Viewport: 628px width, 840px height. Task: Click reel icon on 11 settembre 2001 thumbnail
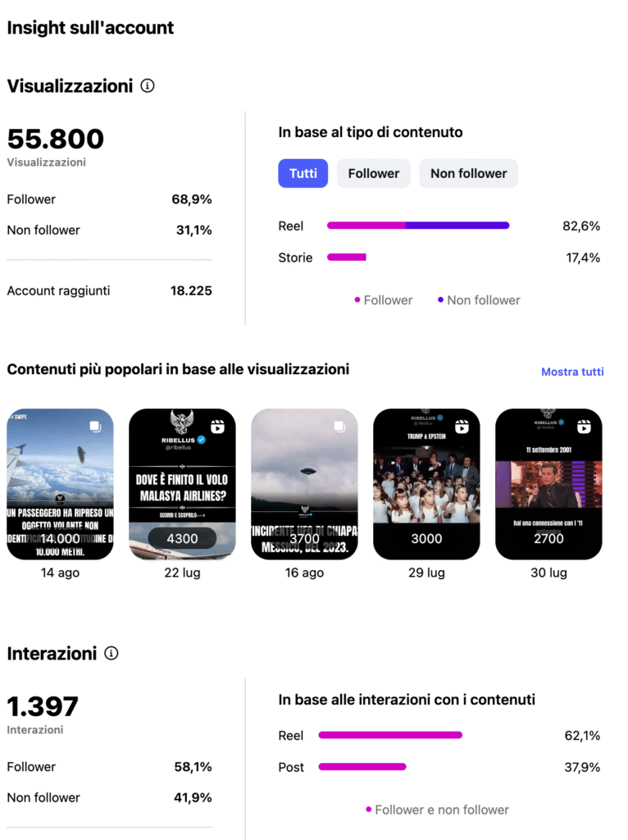point(584,427)
